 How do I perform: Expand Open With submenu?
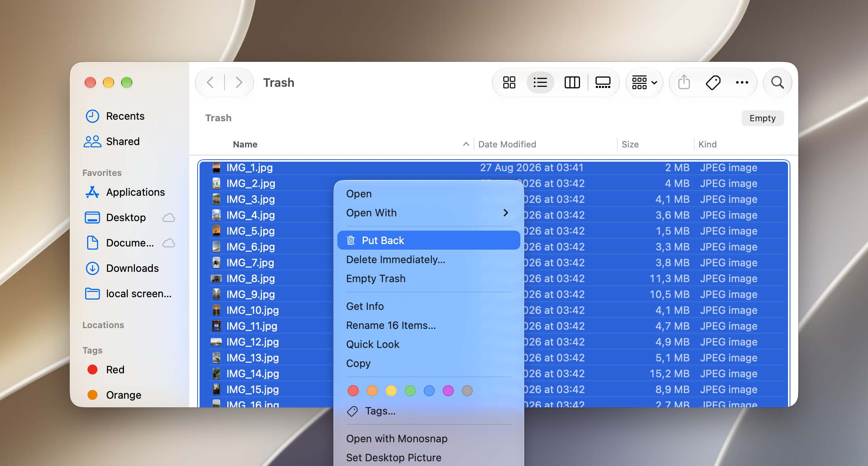click(x=428, y=213)
